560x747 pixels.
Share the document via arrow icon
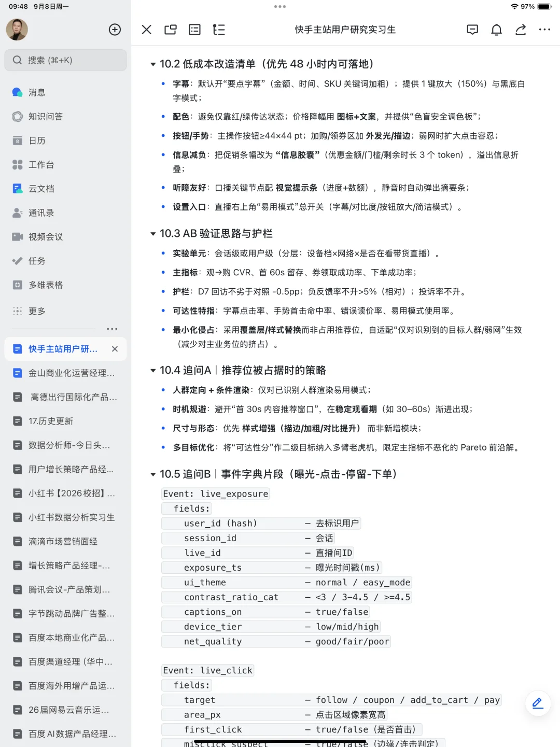[x=521, y=30]
